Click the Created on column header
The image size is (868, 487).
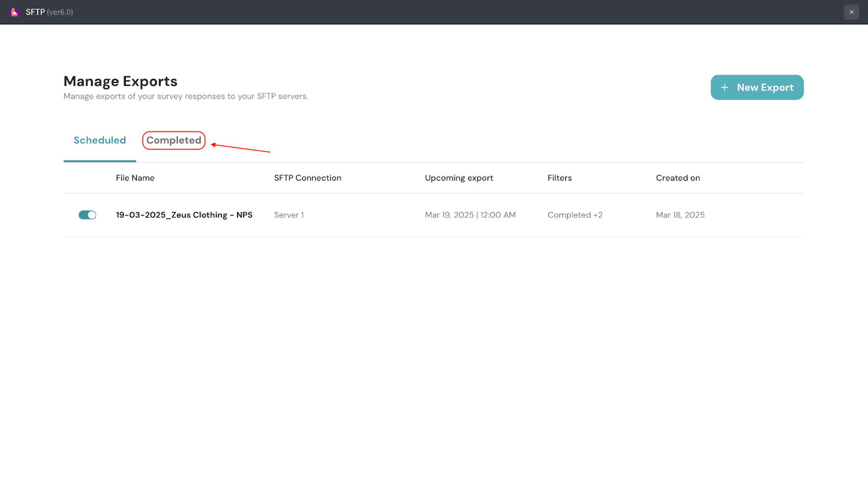[x=678, y=178]
